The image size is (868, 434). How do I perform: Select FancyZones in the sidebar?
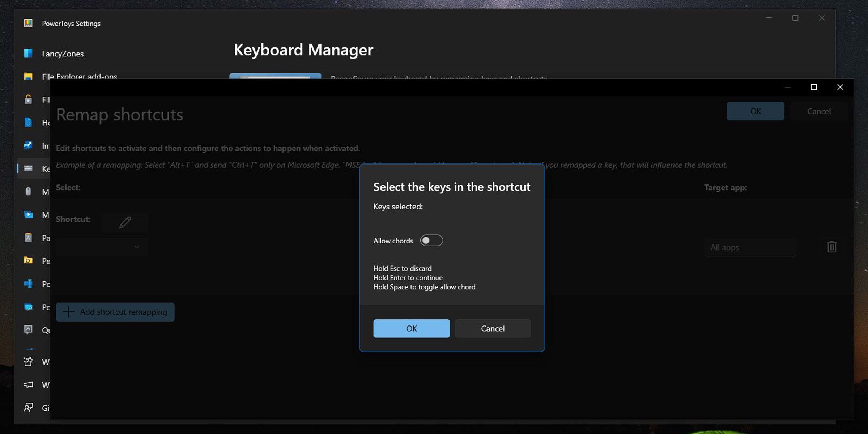(x=63, y=54)
